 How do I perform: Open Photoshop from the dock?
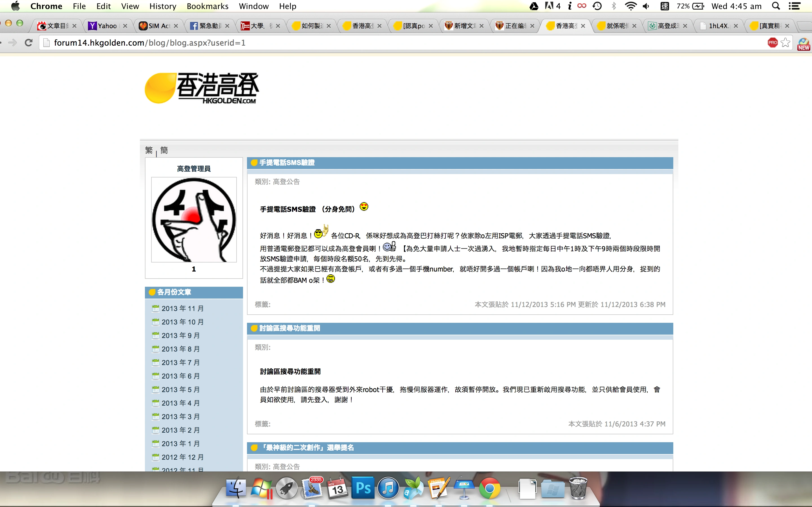pos(363,488)
